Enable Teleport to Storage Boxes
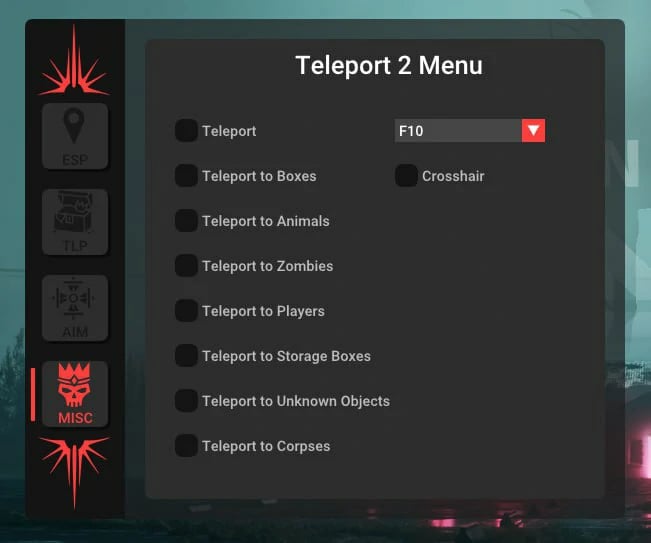Viewport: 651px width, 543px height. 186,356
